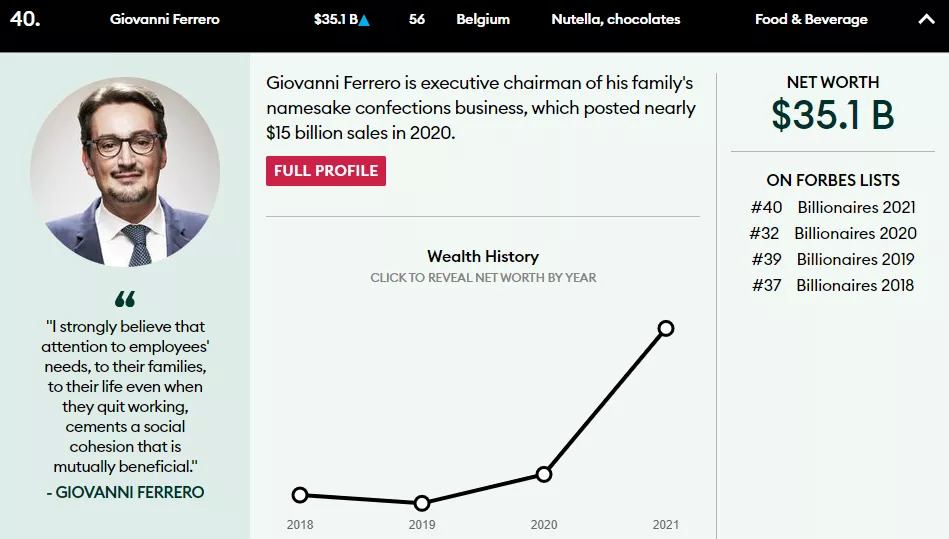
Task: Open the FULL PROFILE button
Action: pos(326,171)
